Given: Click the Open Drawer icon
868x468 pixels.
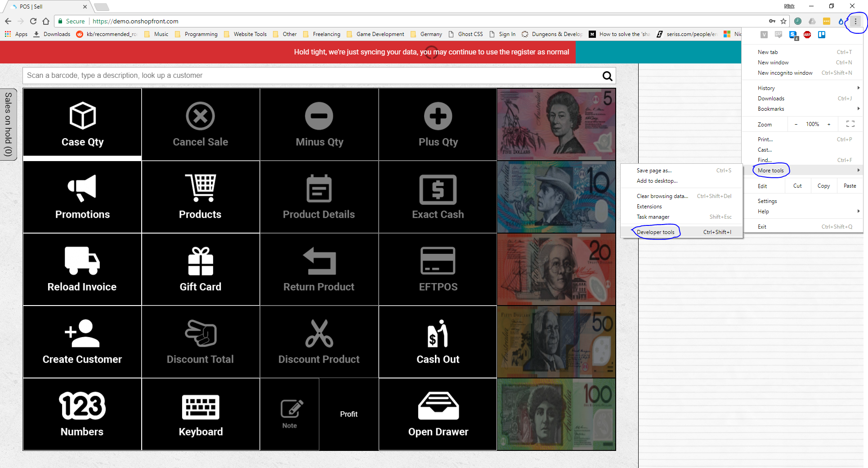Looking at the screenshot, I should 438,405.
